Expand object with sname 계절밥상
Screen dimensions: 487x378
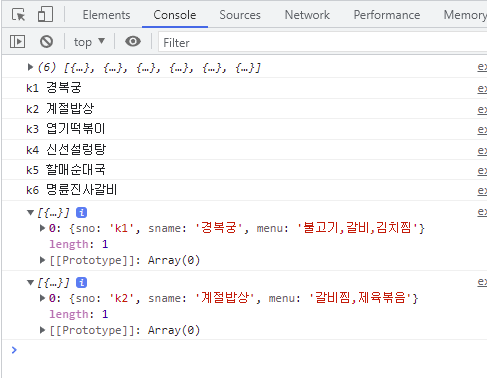coord(42,298)
